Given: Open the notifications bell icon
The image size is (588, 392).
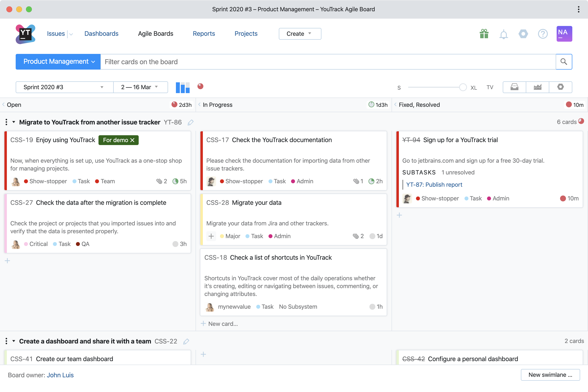Looking at the screenshot, I should [x=503, y=34].
